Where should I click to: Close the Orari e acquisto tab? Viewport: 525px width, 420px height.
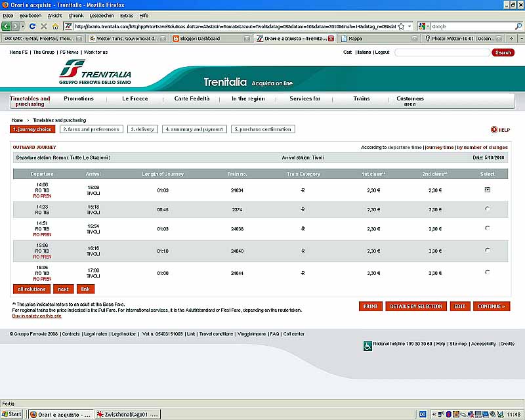(x=331, y=39)
